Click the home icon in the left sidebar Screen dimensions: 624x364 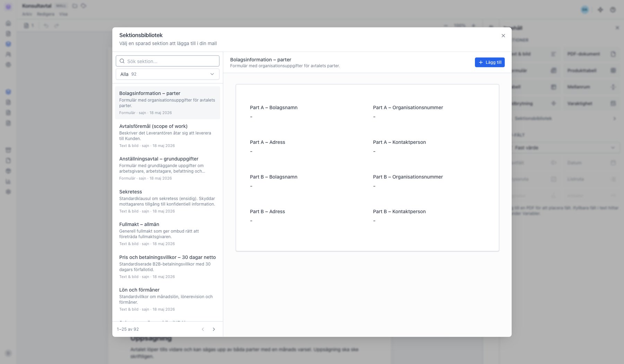8,23
